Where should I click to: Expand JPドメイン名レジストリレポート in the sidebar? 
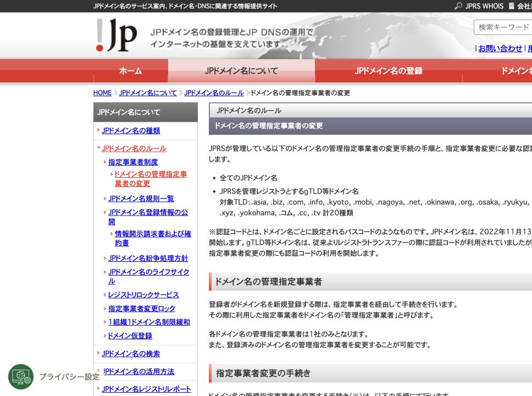(x=146, y=389)
